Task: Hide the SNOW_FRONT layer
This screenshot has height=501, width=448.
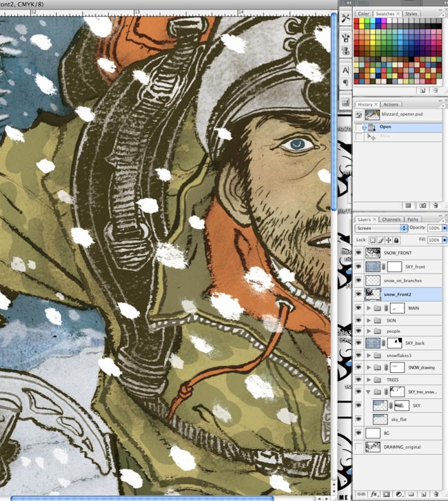Action: click(358, 253)
